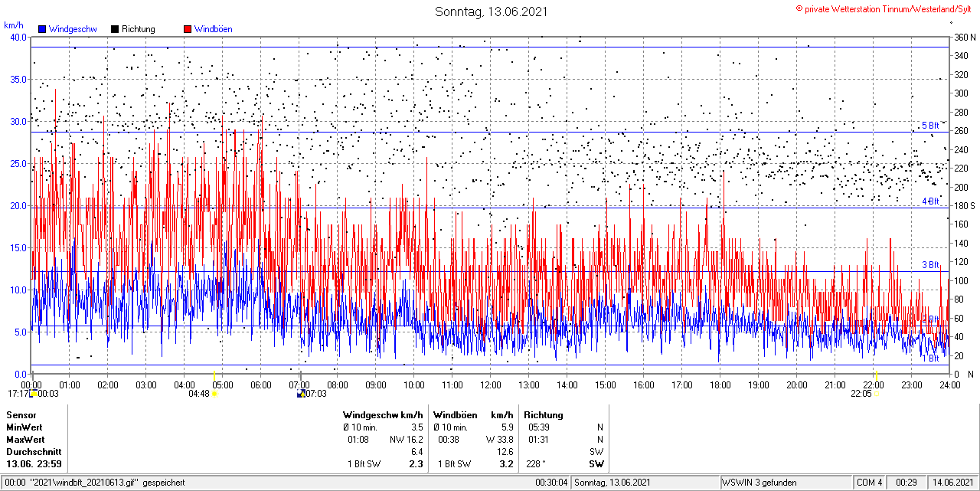The image size is (980, 491).
Task: Click the chart title Sonntag, 13.06.2021
Action: 492,11
